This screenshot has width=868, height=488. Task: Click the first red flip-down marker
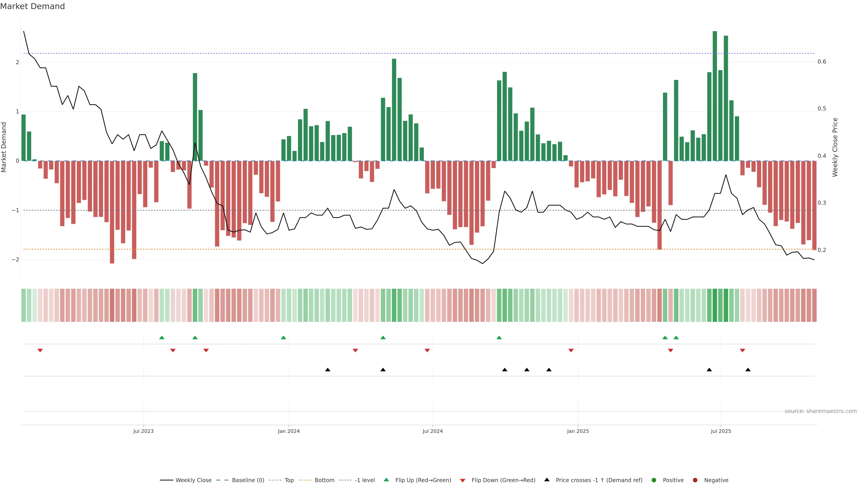pyautogui.click(x=40, y=351)
